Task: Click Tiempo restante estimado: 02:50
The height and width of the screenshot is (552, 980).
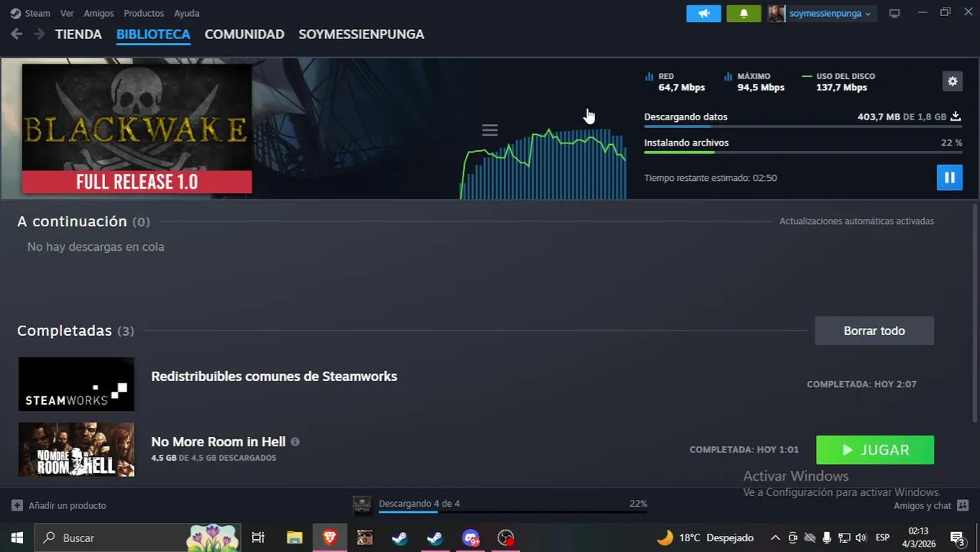Action: (x=710, y=178)
